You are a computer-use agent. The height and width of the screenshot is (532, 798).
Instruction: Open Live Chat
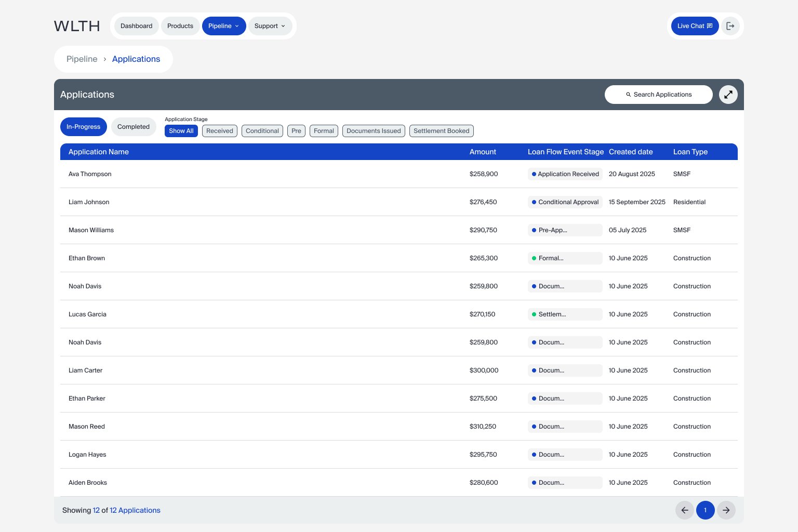click(x=695, y=26)
